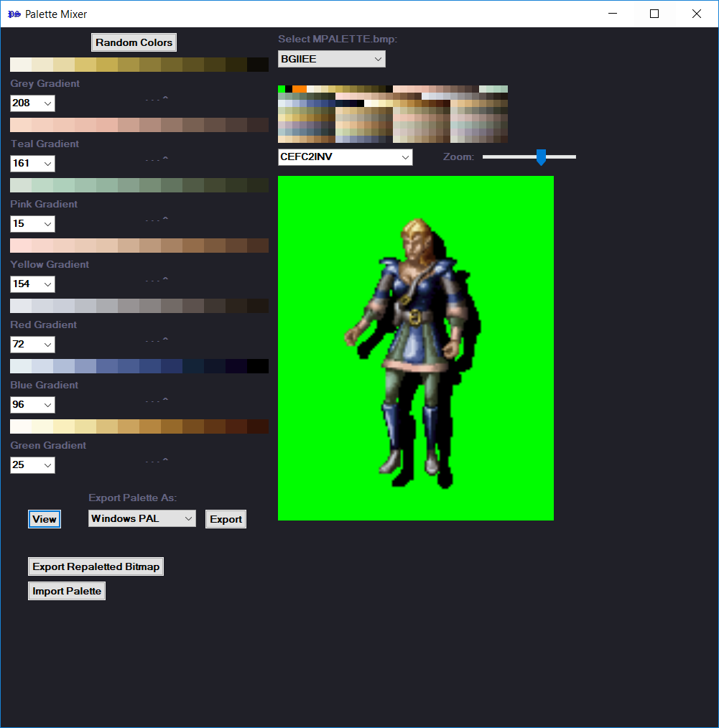
Task: Click the Import Palette button
Action: pos(66,591)
